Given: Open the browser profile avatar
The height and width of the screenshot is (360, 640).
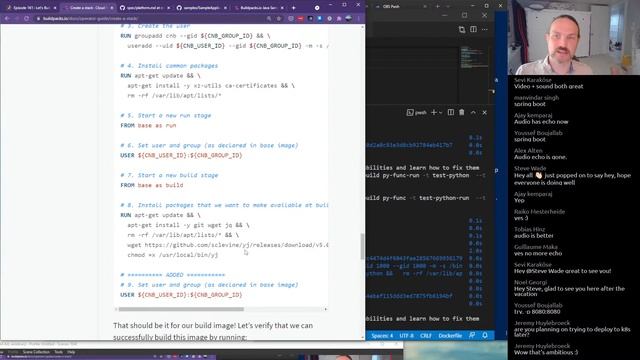Looking at the screenshot, I should pyautogui.click(x=349, y=18).
